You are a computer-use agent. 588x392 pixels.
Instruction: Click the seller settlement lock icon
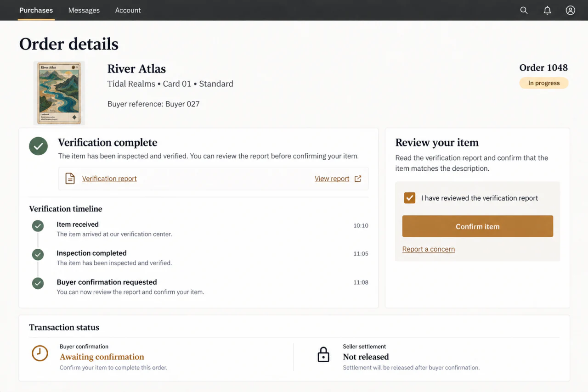(x=323, y=354)
